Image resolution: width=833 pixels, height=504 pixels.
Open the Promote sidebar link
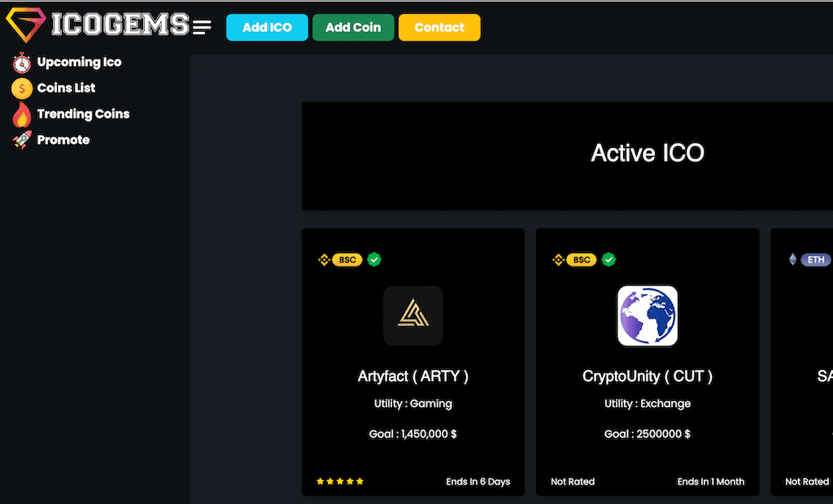(x=63, y=140)
